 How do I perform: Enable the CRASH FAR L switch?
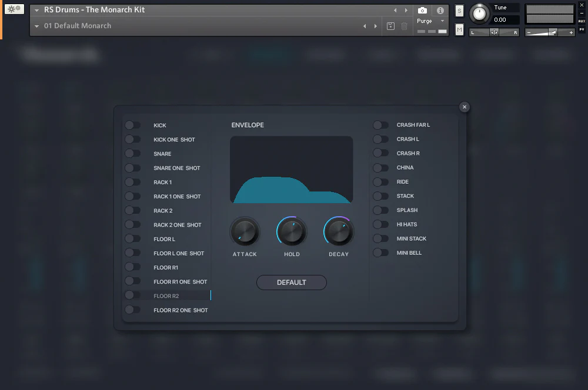(x=380, y=125)
